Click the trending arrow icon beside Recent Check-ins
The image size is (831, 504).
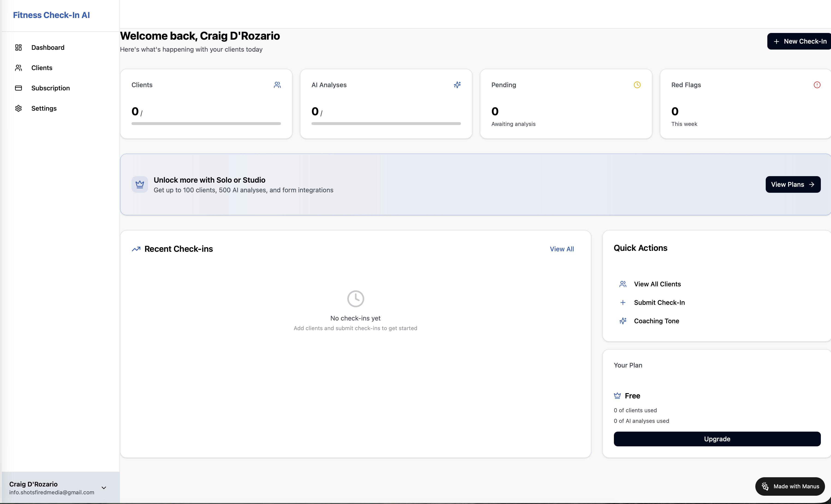[136, 249]
